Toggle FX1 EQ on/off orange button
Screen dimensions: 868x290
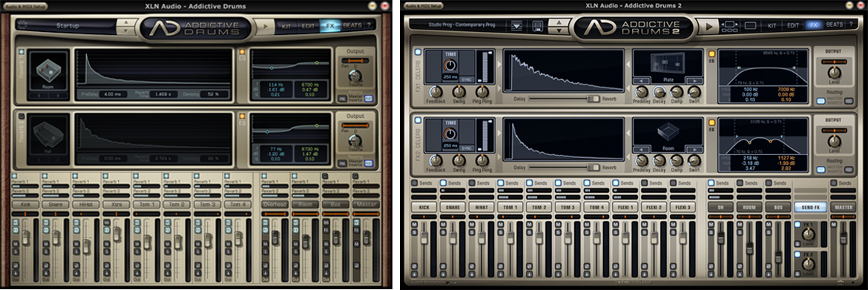click(711, 53)
